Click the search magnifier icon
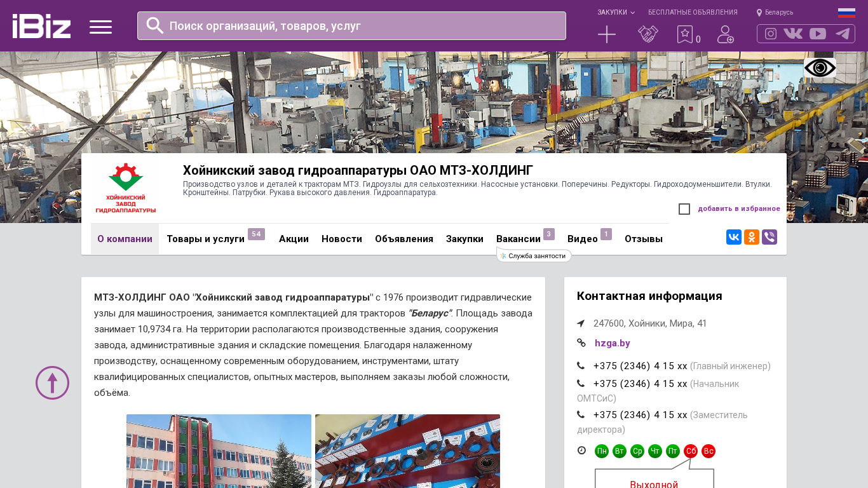 [155, 25]
